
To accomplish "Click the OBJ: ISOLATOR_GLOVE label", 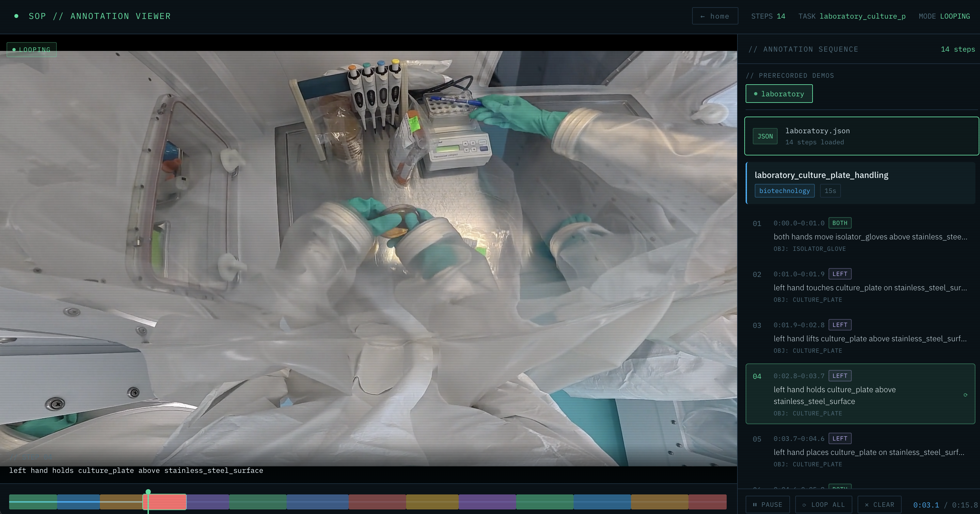I will [810, 249].
